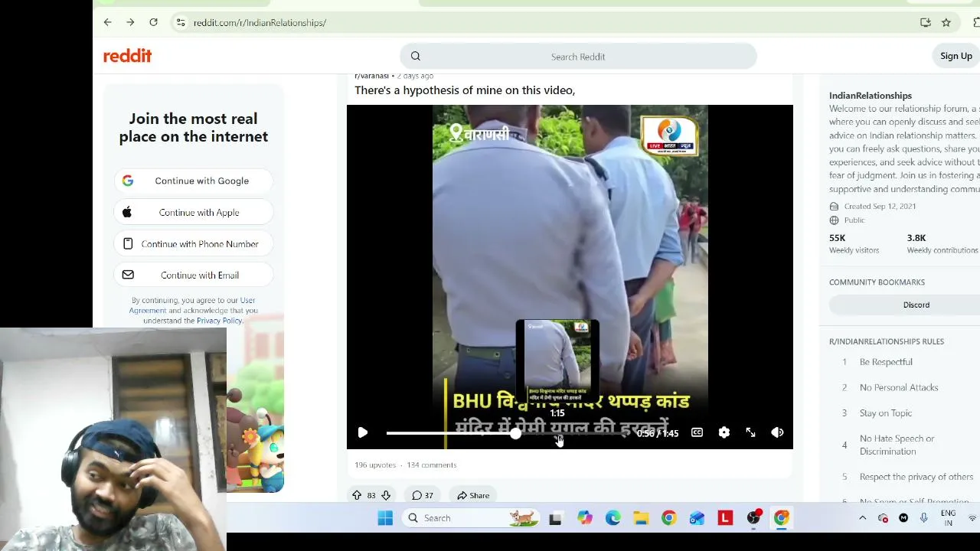The image size is (980, 551).
Task: Open video settings gear
Action: coord(724,433)
